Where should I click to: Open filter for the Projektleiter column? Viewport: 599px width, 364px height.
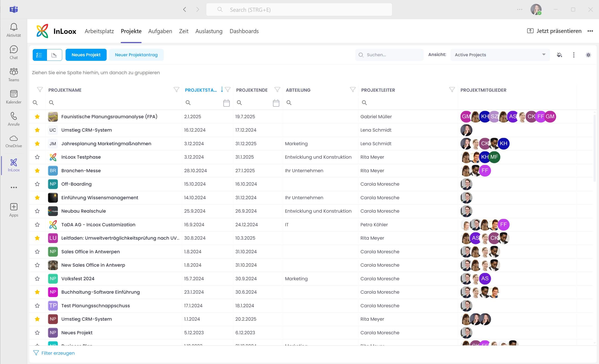tap(452, 90)
